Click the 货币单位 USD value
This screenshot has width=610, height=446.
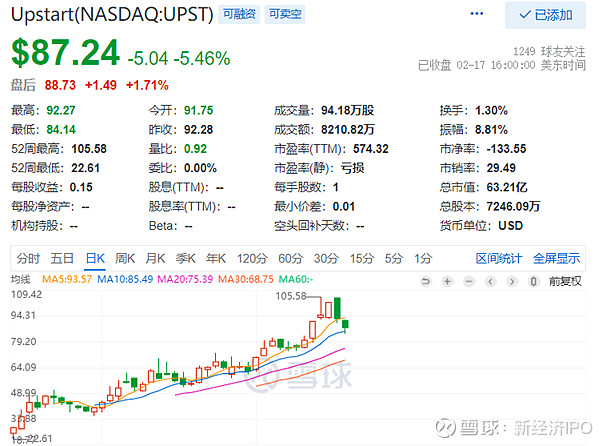[x=510, y=226]
